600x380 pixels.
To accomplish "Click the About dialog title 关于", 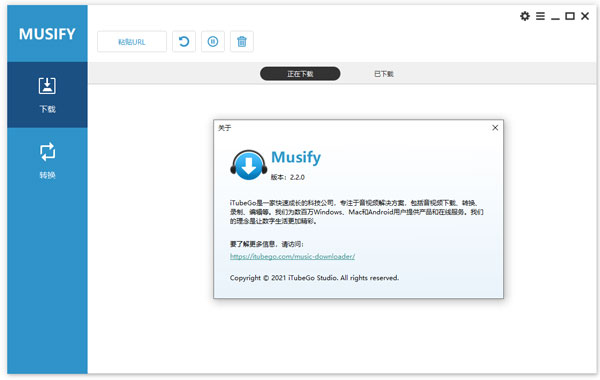I will pyautogui.click(x=225, y=128).
